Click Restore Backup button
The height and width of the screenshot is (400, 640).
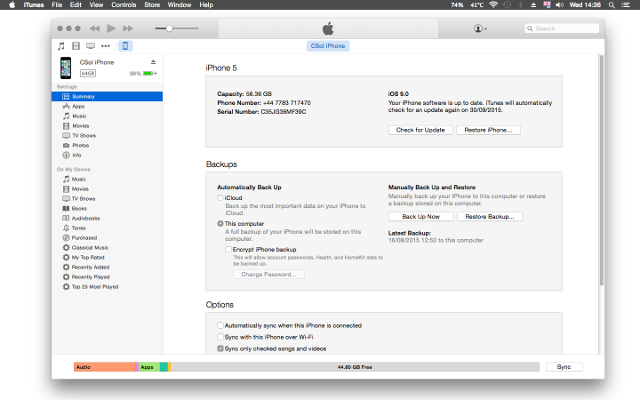[490, 217]
